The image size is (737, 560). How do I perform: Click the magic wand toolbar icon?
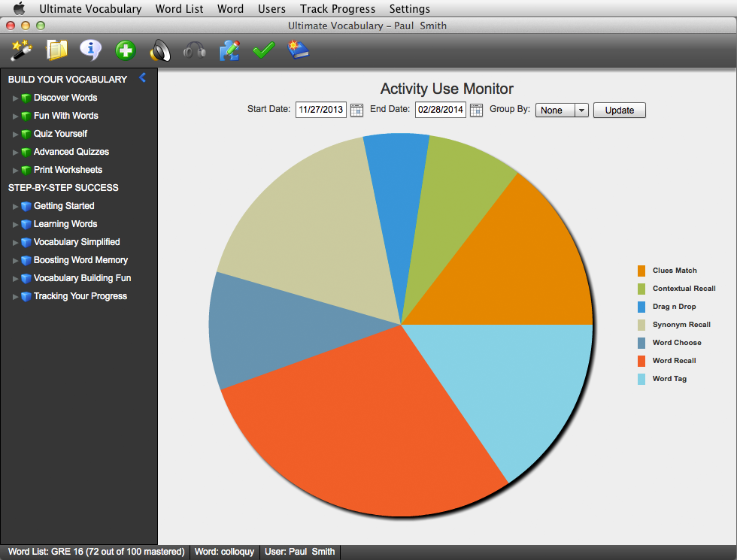pos(21,50)
